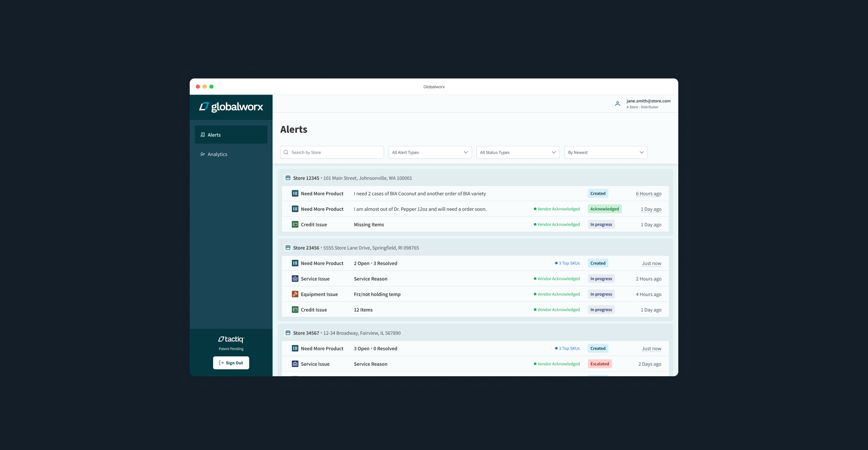
Task: Open the Analytics section
Action: tap(217, 155)
